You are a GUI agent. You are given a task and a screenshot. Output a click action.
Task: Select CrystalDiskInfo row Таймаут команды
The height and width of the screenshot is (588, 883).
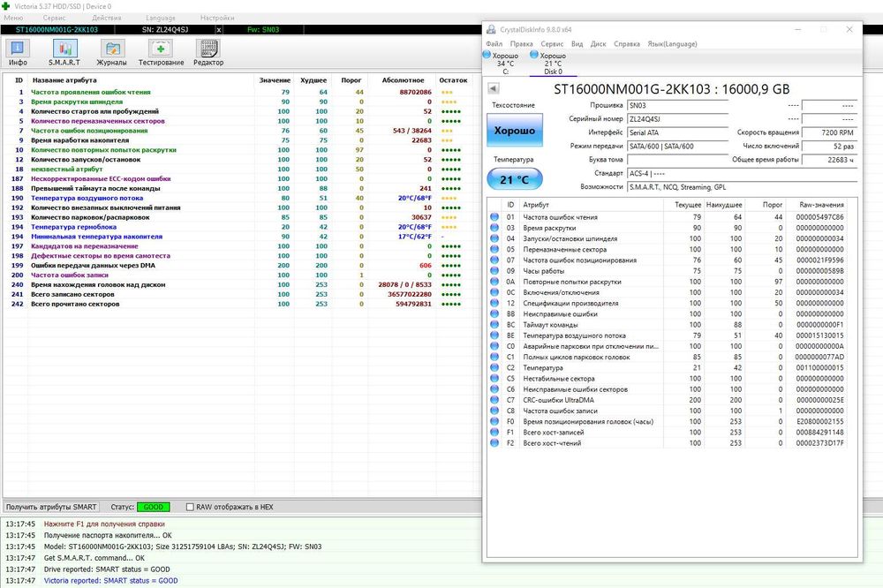(x=668, y=324)
